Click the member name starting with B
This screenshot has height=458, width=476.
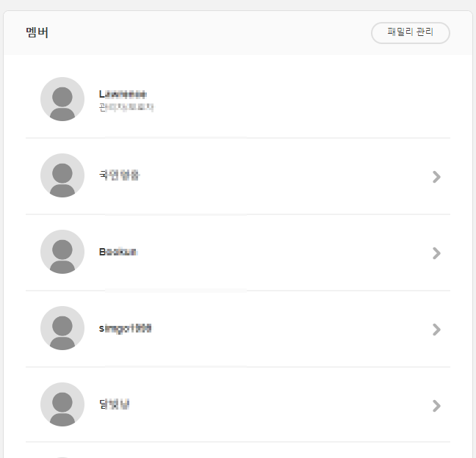[x=118, y=252]
